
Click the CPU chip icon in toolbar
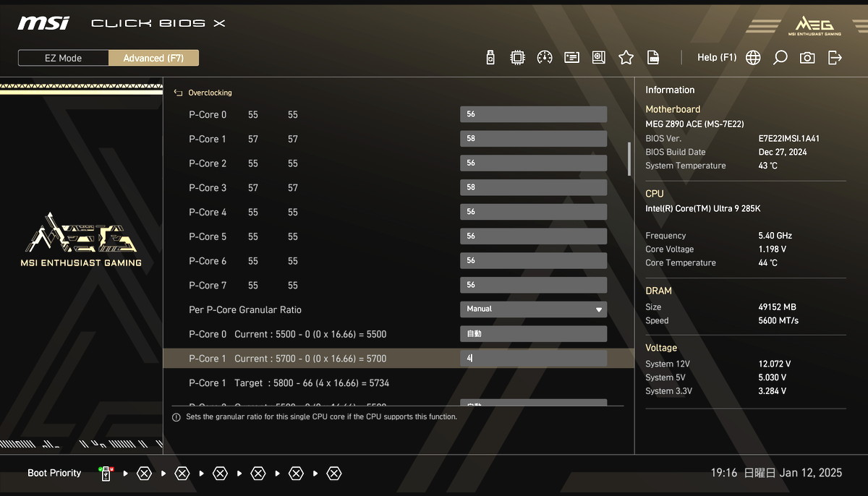tap(517, 58)
